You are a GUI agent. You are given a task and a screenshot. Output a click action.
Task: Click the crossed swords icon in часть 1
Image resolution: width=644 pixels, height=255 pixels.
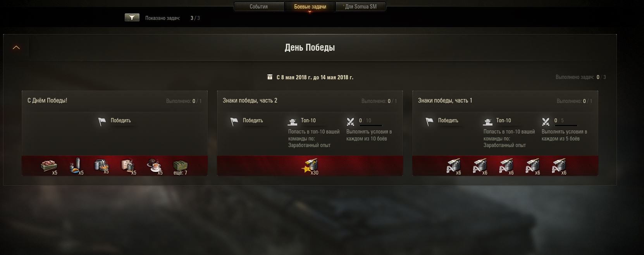pos(546,122)
